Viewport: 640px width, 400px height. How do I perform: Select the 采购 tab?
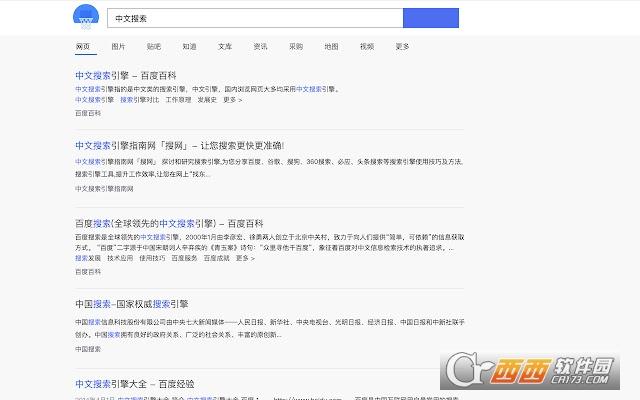(x=296, y=47)
